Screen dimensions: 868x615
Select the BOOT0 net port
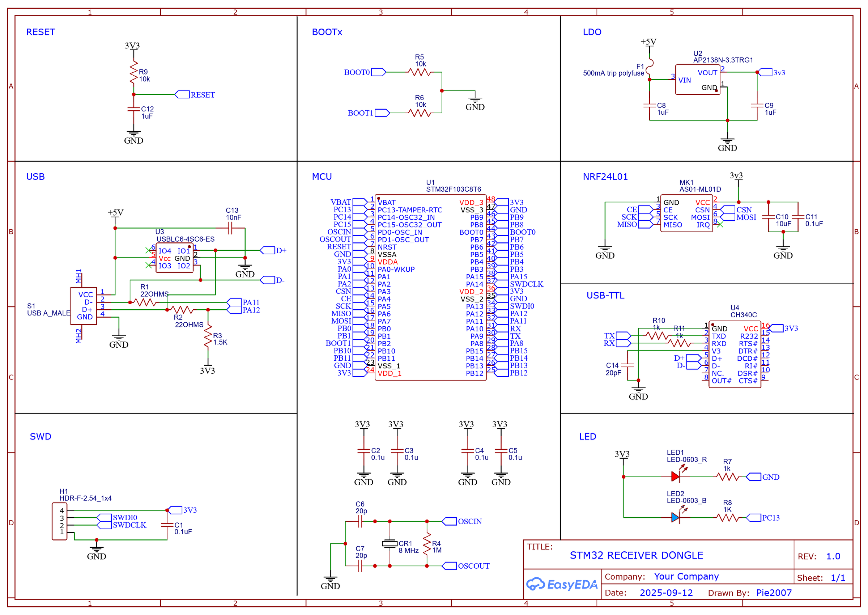(x=378, y=72)
